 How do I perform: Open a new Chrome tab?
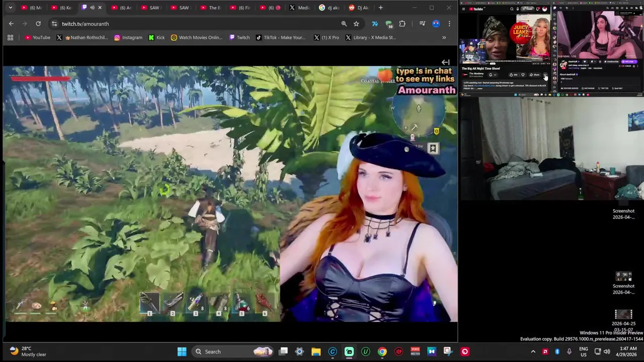(x=380, y=8)
